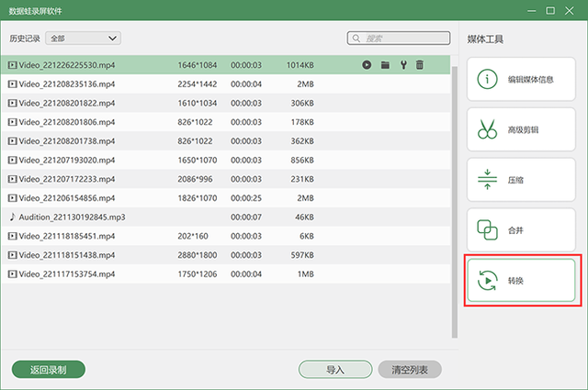
Task: Select Video_221208201822.mp4 file name
Action: click(x=67, y=103)
